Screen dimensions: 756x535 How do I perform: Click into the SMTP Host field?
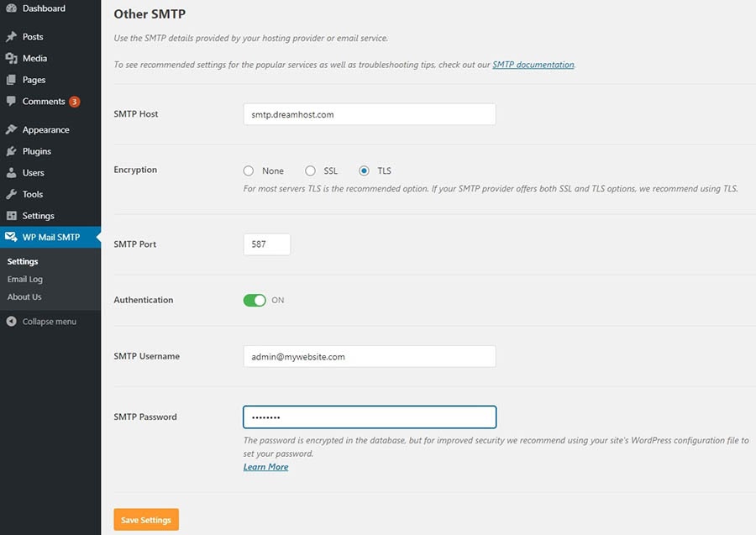pos(369,114)
